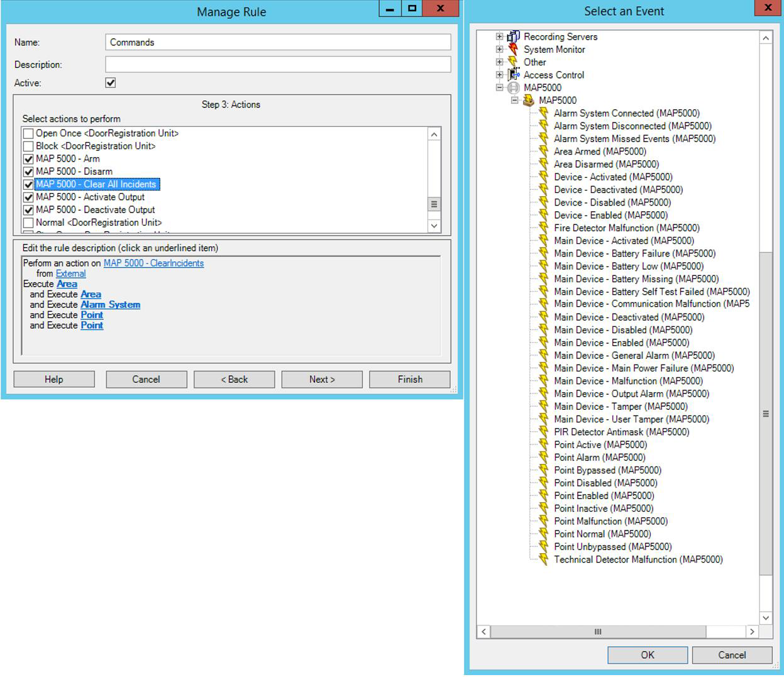This screenshot has height=677, width=784.
Task: Click the Point Alarm event icon
Action: 544,457
